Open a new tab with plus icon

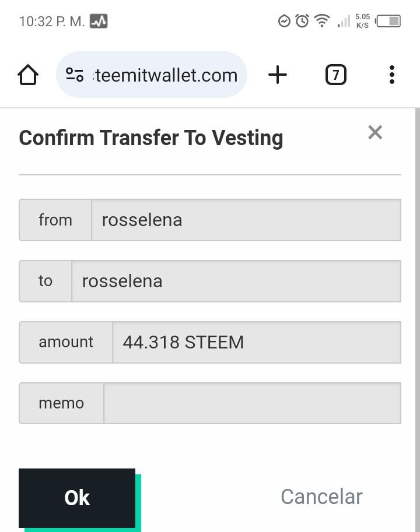278,75
